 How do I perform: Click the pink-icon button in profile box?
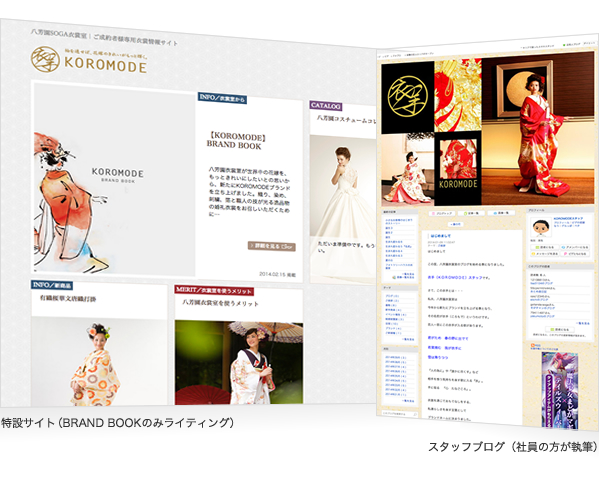(x=575, y=254)
